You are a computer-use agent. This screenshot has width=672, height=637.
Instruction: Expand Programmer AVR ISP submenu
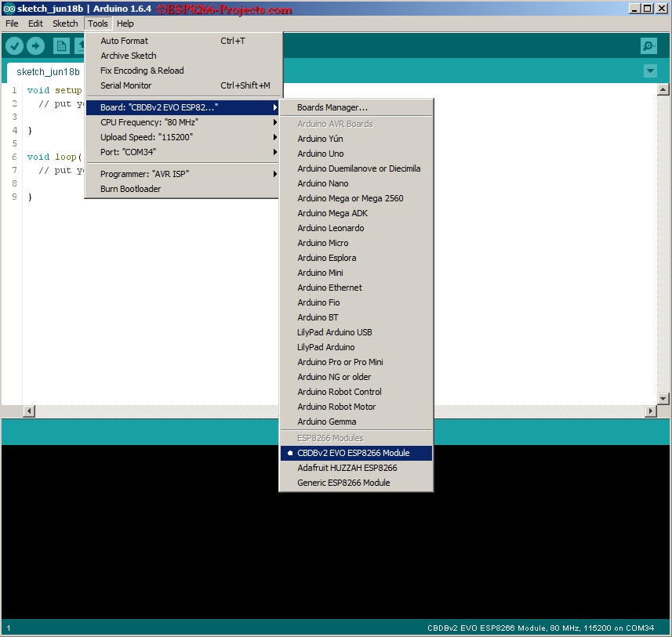click(x=183, y=174)
